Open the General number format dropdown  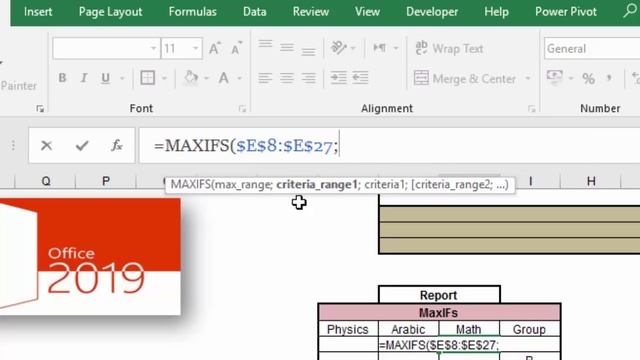592,49
